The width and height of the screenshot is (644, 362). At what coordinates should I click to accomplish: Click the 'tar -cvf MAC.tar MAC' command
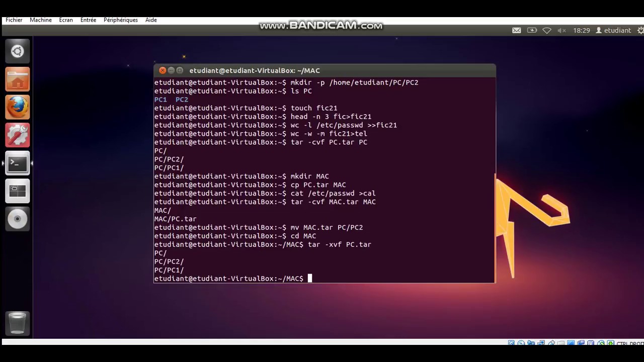tap(333, 202)
